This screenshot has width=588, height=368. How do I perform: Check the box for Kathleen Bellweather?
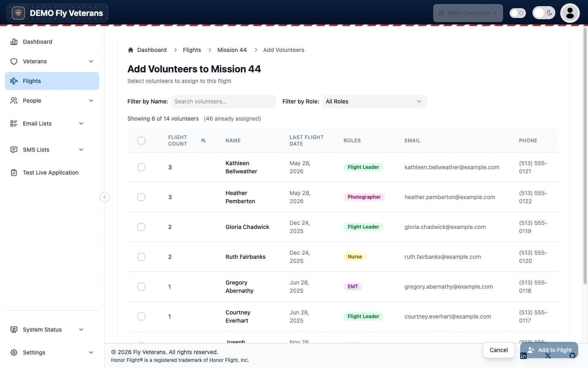tap(141, 167)
